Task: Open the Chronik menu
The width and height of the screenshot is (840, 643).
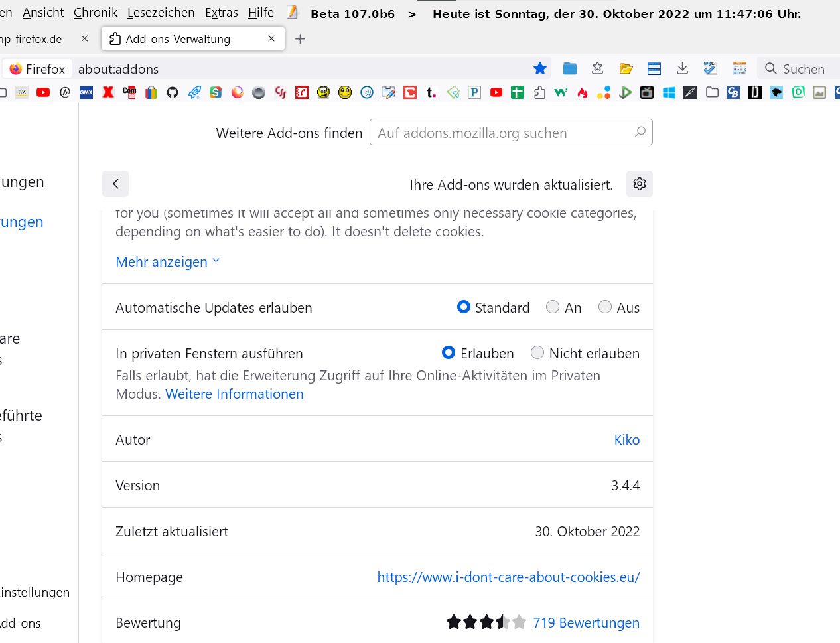Action: (96, 13)
